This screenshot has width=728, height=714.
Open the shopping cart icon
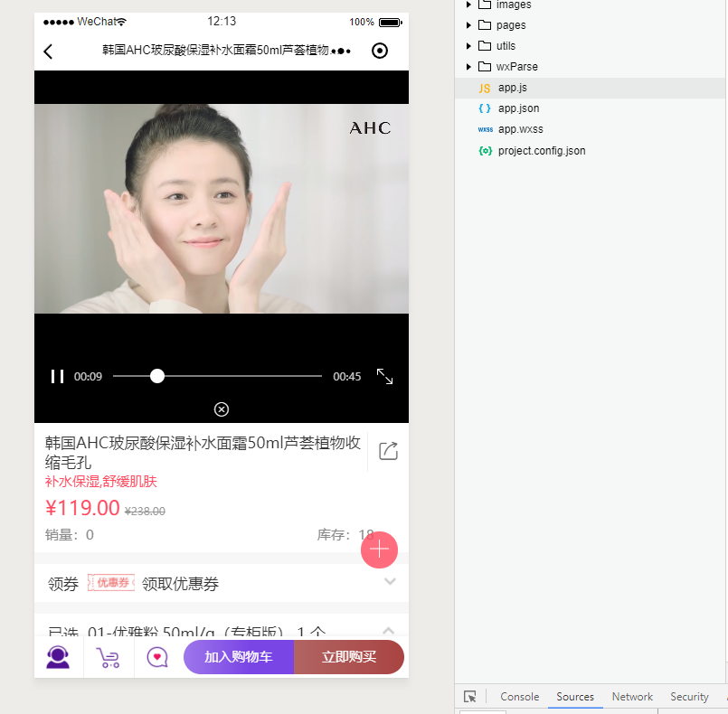click(109, 657)
